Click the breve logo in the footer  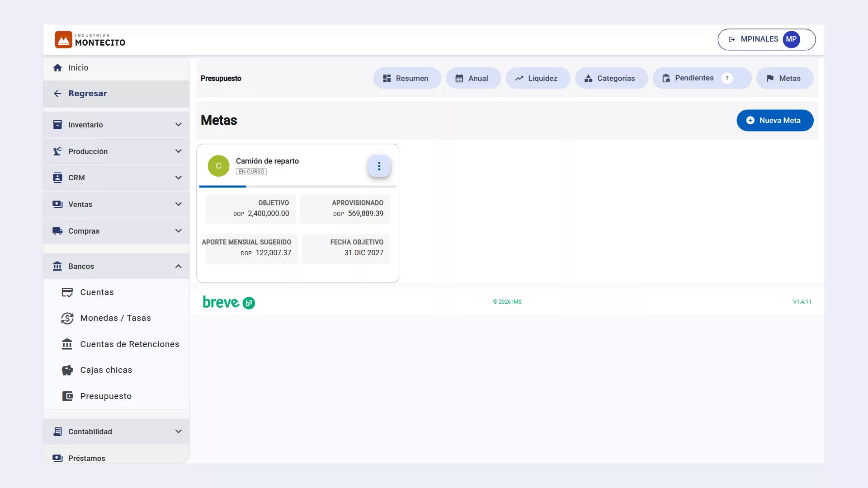pyautogui.click(x=229, y=302)
